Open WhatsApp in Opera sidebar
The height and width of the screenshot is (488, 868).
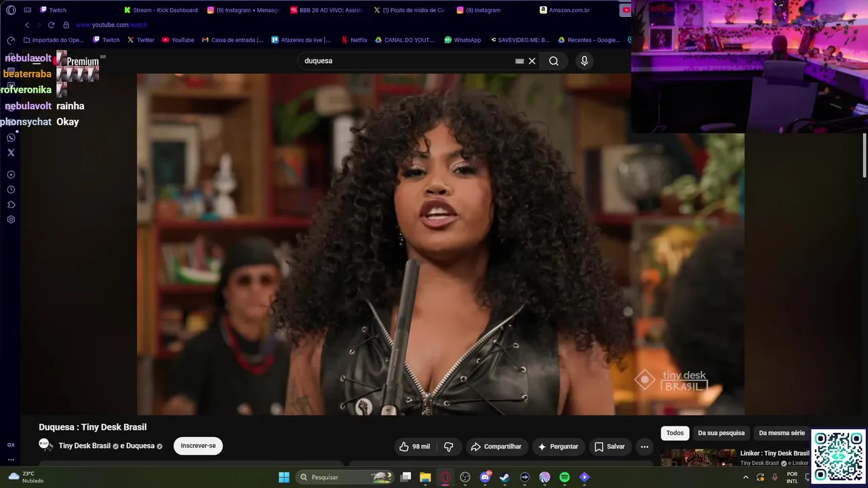[11, 138]
